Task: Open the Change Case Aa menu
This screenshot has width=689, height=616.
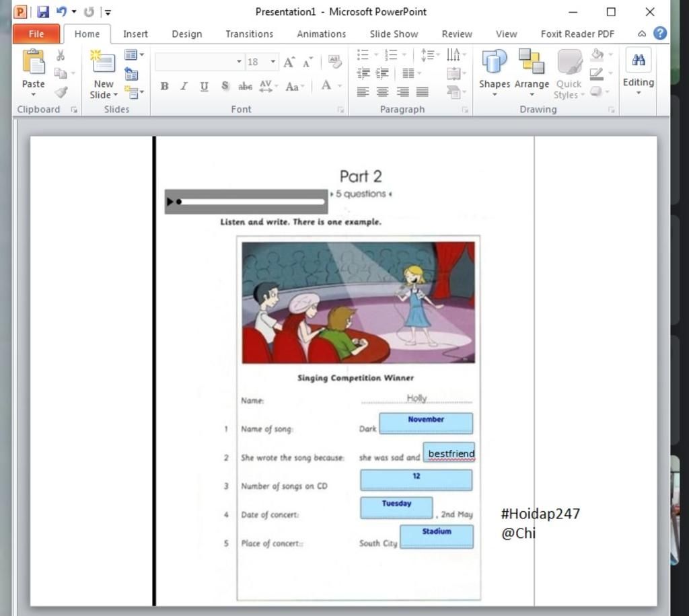Action: (295, 87)
